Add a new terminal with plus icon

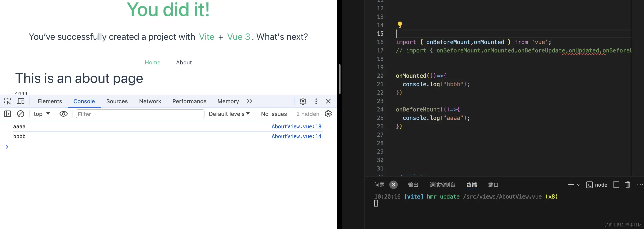point(571,185)
